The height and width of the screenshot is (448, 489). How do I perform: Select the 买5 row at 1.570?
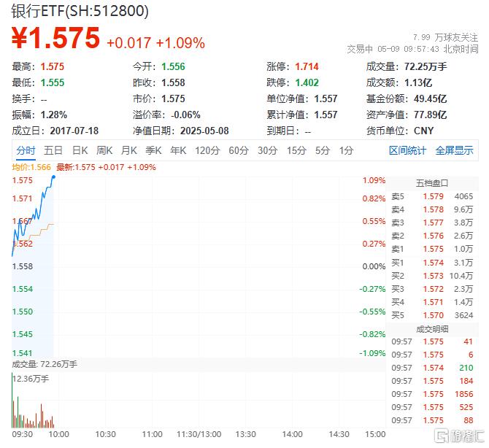point(432,315)
